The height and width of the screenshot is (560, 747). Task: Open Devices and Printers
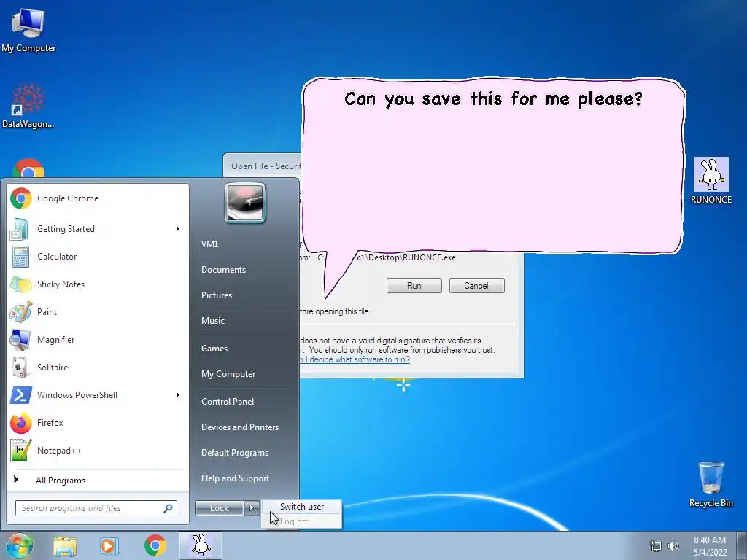click(239, 427)
